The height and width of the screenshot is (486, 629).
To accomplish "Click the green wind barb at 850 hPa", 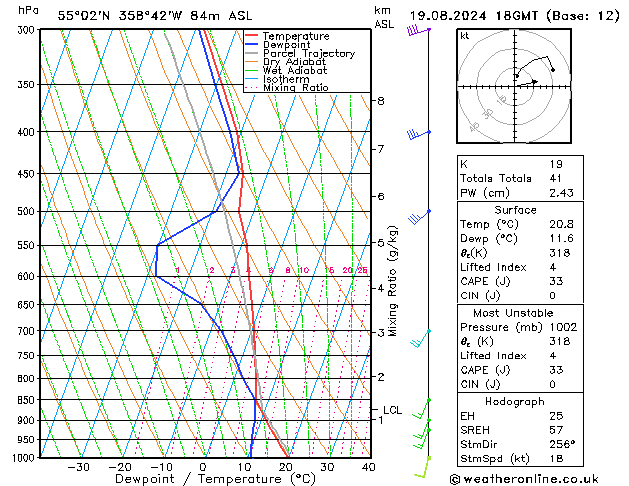I will pyautogui.click(x=422, y=409).
